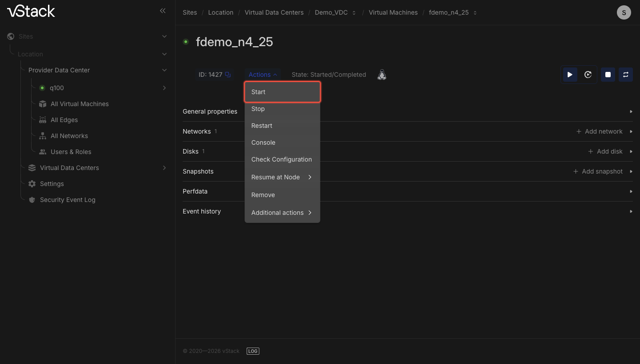640x364 pixels.
Task: Collapse the sidebar with double-chevron icon
Action: coord(163,11)
